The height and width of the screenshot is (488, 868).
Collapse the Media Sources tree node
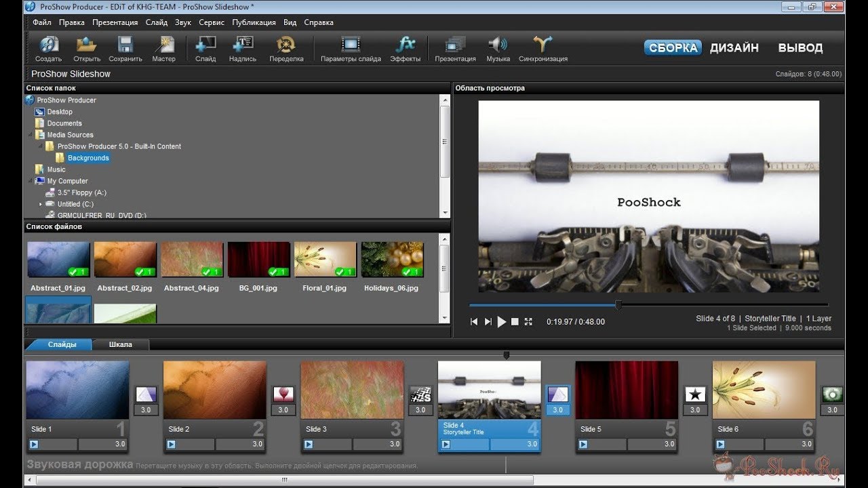click(31, 135)
